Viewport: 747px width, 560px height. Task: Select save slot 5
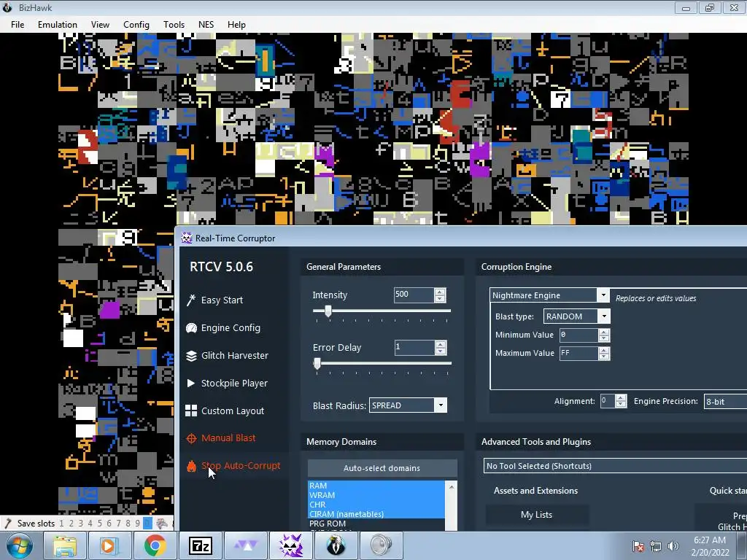point(99,524)
